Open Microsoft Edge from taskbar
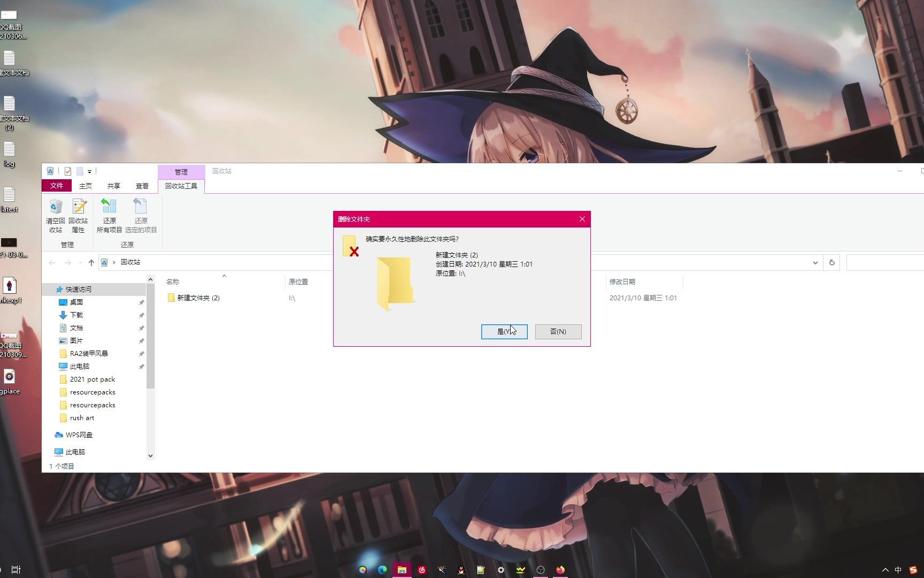The image size is (924, 578). [382, 570]
